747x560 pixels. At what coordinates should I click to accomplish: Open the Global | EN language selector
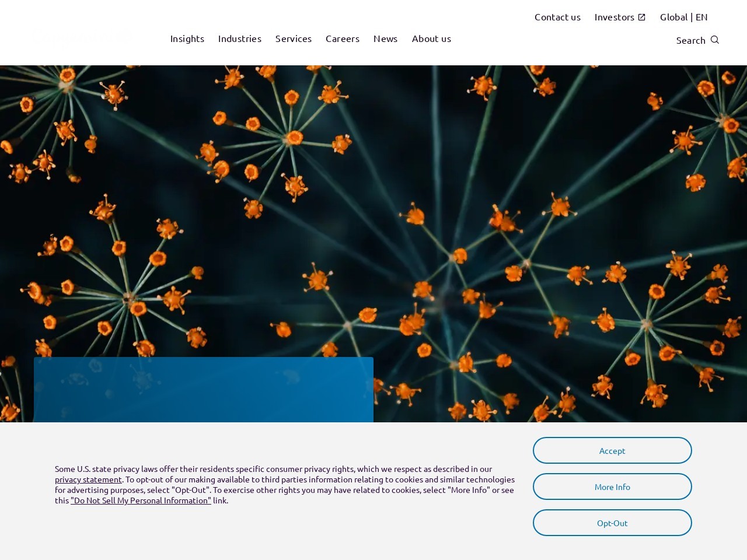click(684, 17)
